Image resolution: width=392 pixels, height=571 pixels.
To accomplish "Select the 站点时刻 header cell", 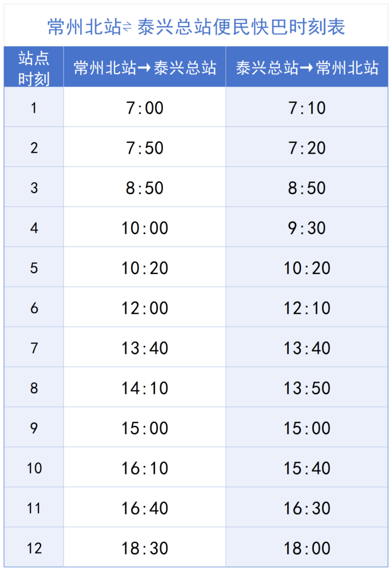I will 34,67.
